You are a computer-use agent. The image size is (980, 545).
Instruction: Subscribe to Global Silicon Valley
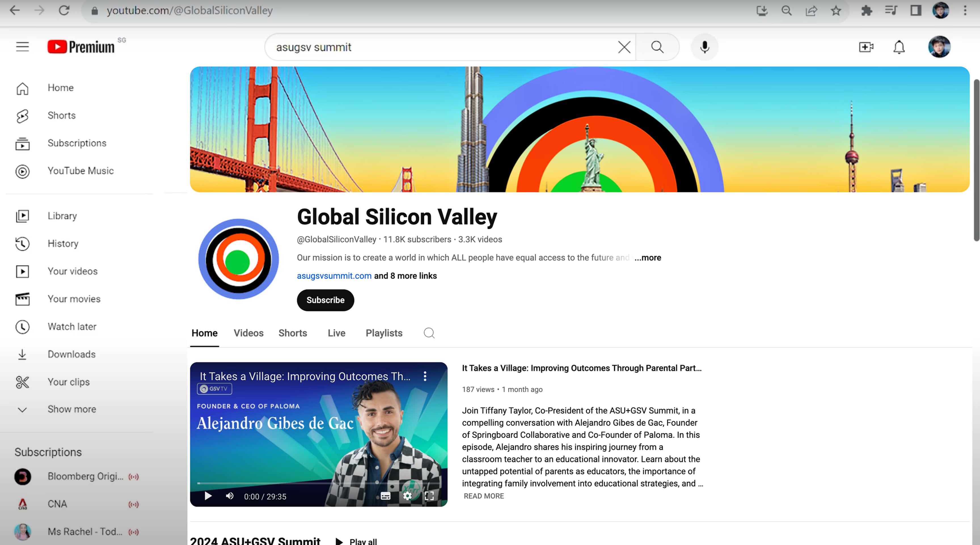325,300
